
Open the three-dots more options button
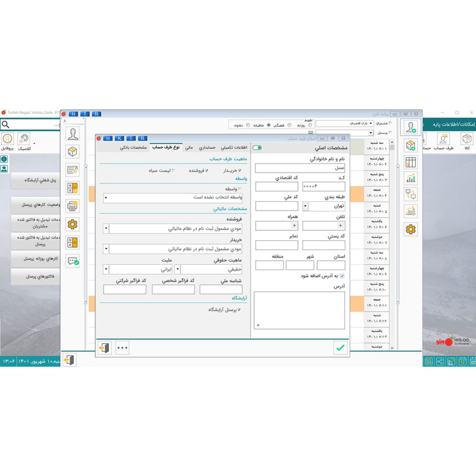pyautogui.click(x=123, y=347)
